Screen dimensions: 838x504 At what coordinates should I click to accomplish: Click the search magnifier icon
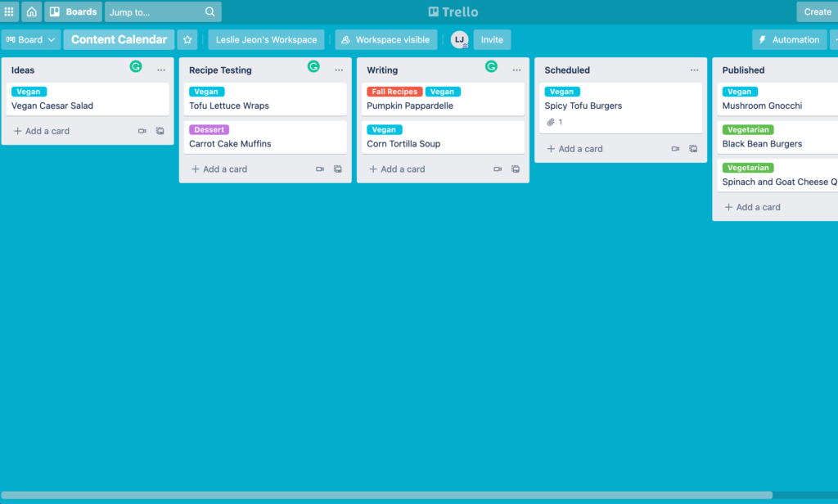(210, 11)
